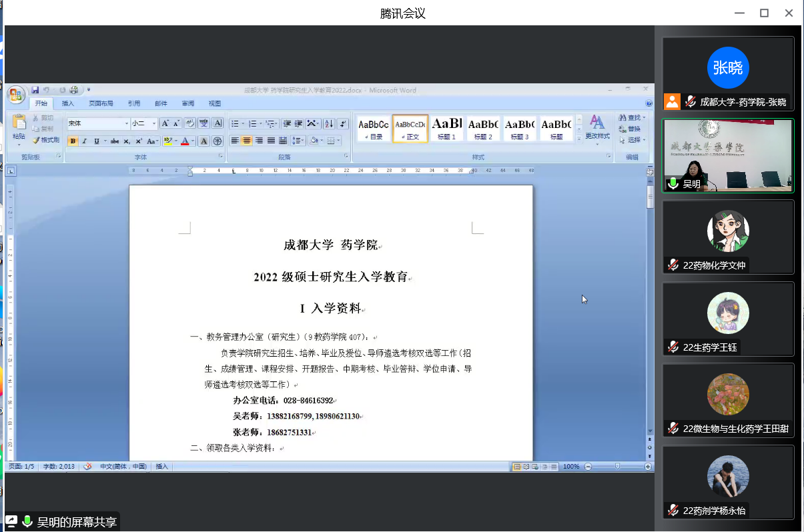Expand the font color dropdown arrow
The image size is (804, 532).
click(x=193, y=141)
